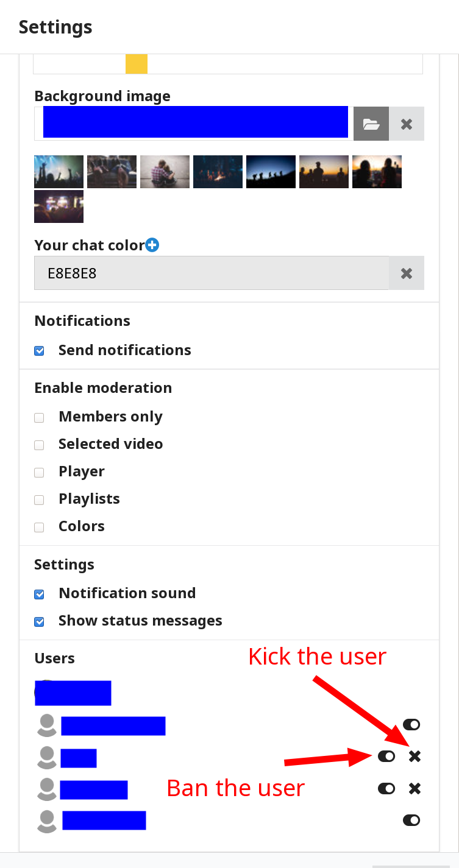
Task: Uncheck Show status messages
Action: (40, 622)
